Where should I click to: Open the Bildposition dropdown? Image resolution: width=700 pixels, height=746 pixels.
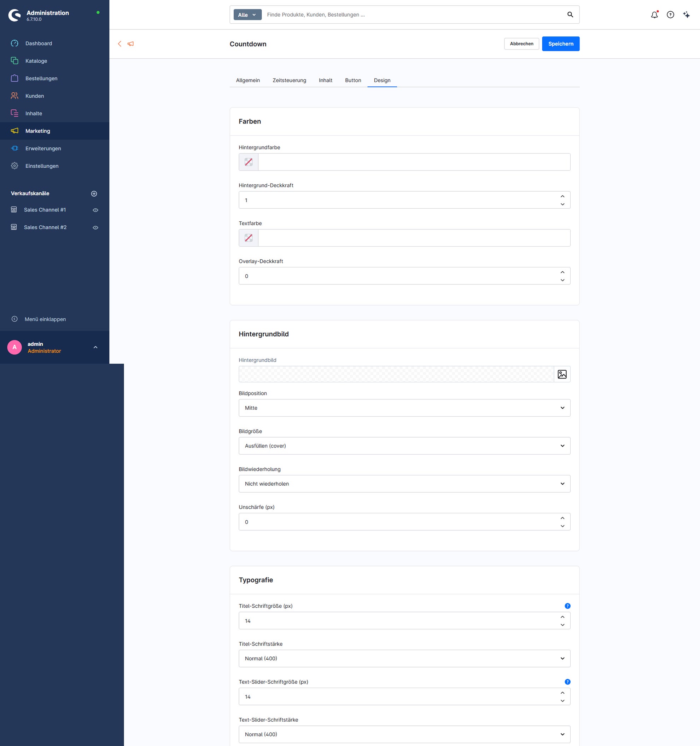point(404,408)
